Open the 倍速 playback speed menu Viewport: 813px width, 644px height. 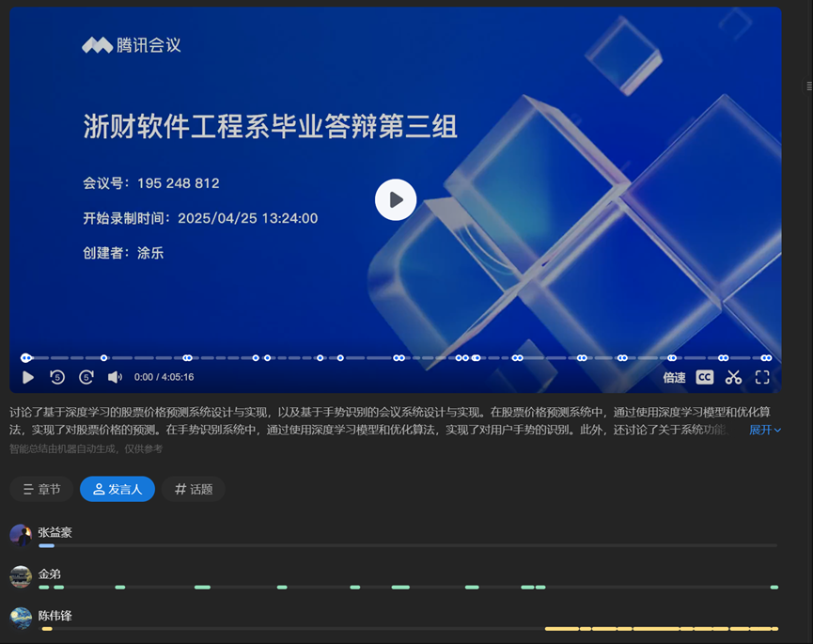674,377
